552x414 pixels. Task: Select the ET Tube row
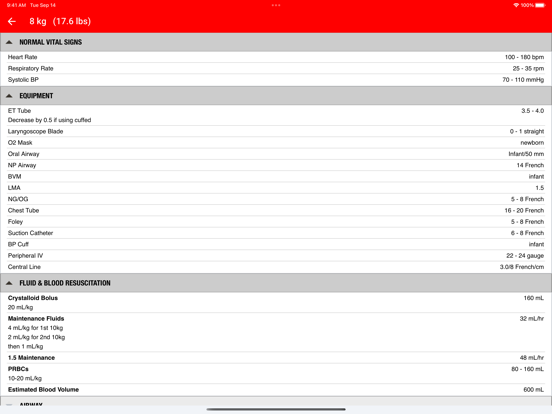click(276, 115)
